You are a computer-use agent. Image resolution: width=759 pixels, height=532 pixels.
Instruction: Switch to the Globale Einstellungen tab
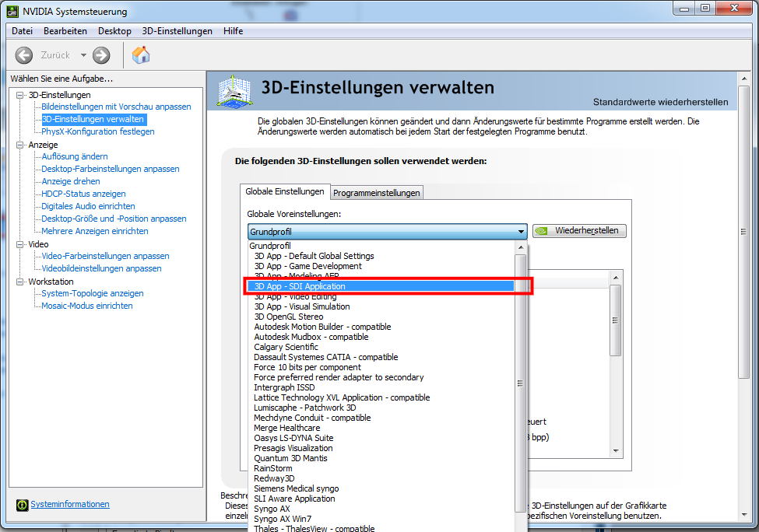click(x=285, y=191)
